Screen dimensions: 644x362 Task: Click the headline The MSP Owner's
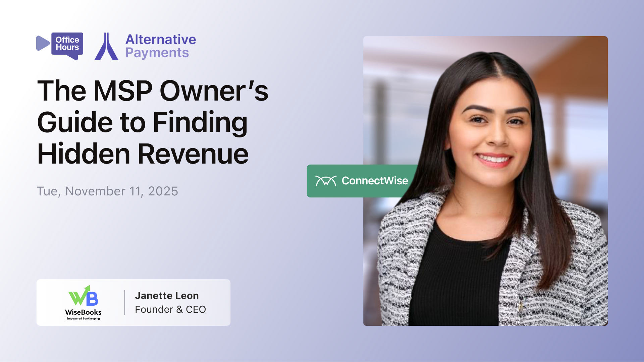153,91
